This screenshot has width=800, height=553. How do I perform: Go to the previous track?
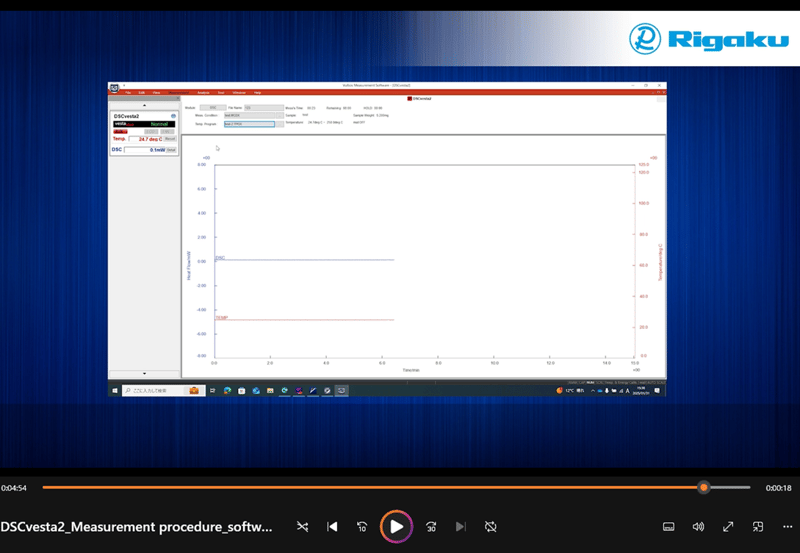(332, 526)
